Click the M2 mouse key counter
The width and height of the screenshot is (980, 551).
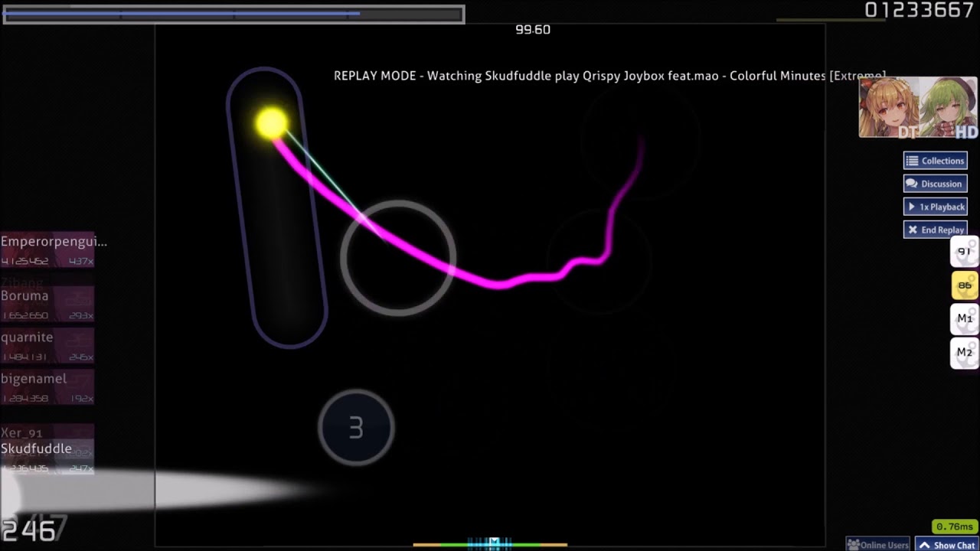[965, 353]
